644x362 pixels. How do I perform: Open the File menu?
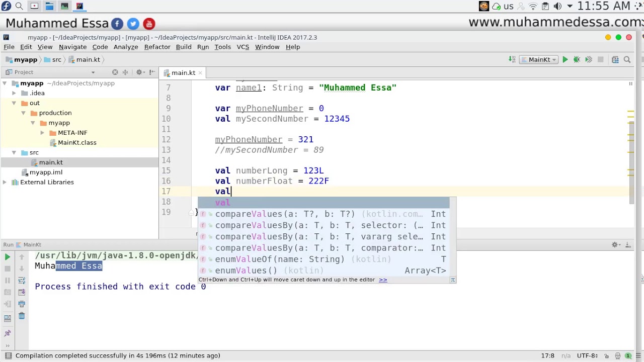click(x=9, y=47)
